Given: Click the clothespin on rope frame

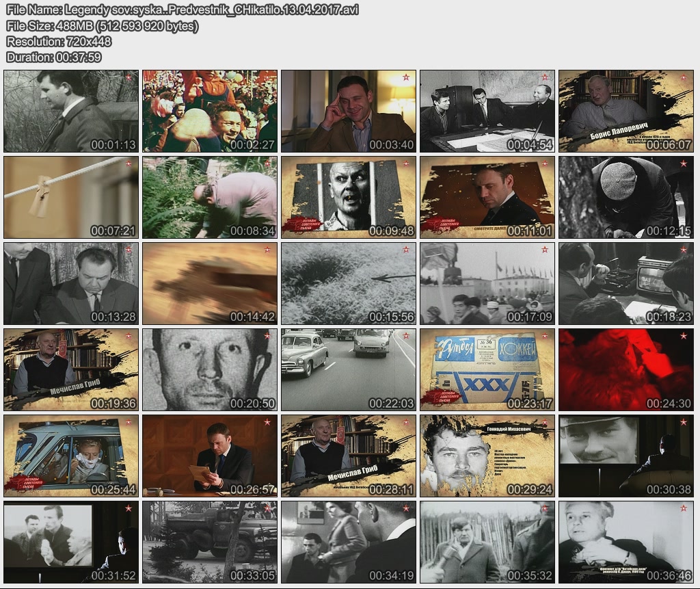Looking at the screenshot, I should pyautogui.click(x=71, y=197).
